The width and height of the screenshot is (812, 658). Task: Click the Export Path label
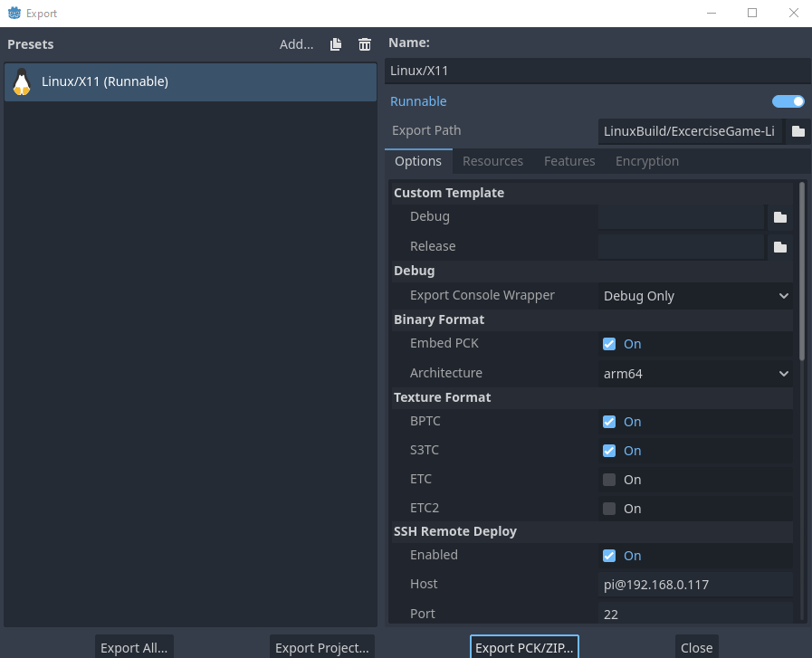click(x=426, y=131)
